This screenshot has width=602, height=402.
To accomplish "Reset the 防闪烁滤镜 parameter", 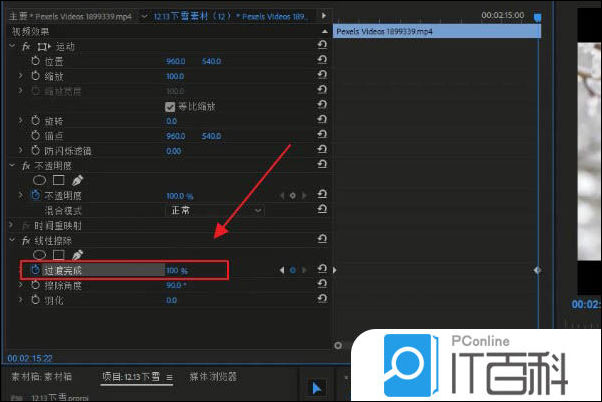I will (x=322, y=150).
